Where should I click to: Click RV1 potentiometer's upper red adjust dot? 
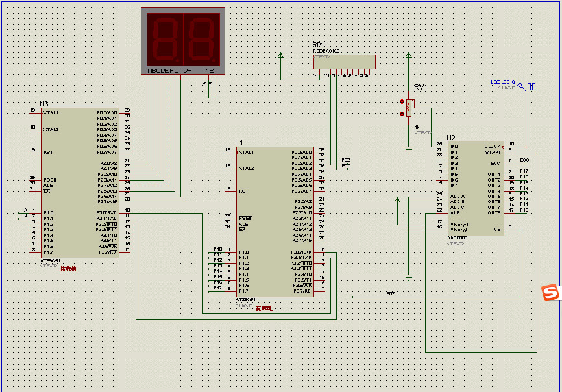[402, 102]
